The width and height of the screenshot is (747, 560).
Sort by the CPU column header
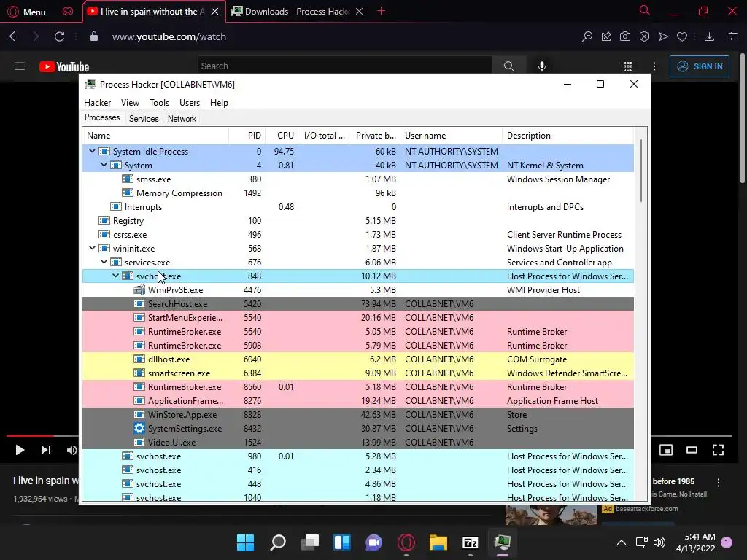pyautogui.click(x=282, y=136)
